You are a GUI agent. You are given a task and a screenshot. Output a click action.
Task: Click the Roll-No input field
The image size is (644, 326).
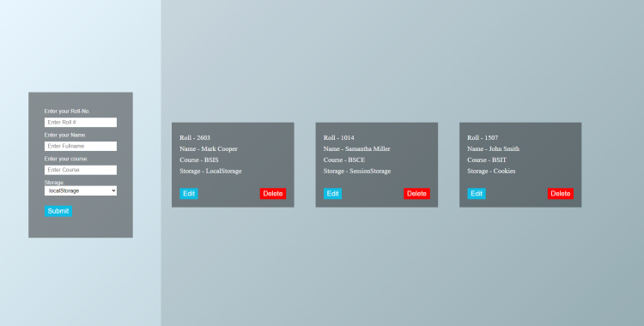81,123
